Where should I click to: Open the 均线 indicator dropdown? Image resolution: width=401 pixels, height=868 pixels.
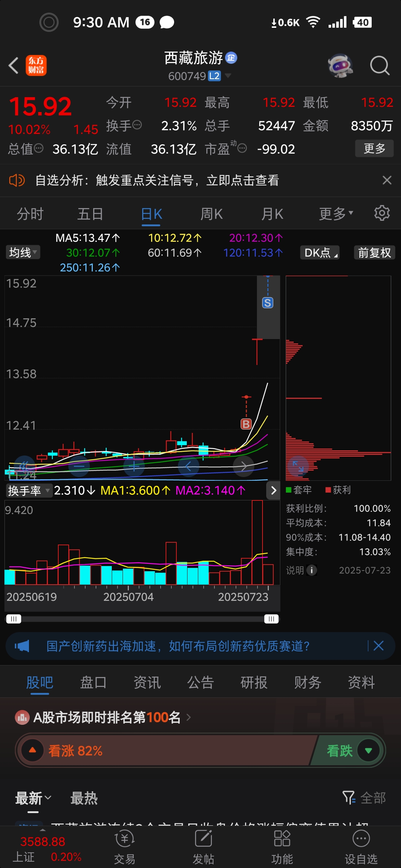[x=23, y=253]
